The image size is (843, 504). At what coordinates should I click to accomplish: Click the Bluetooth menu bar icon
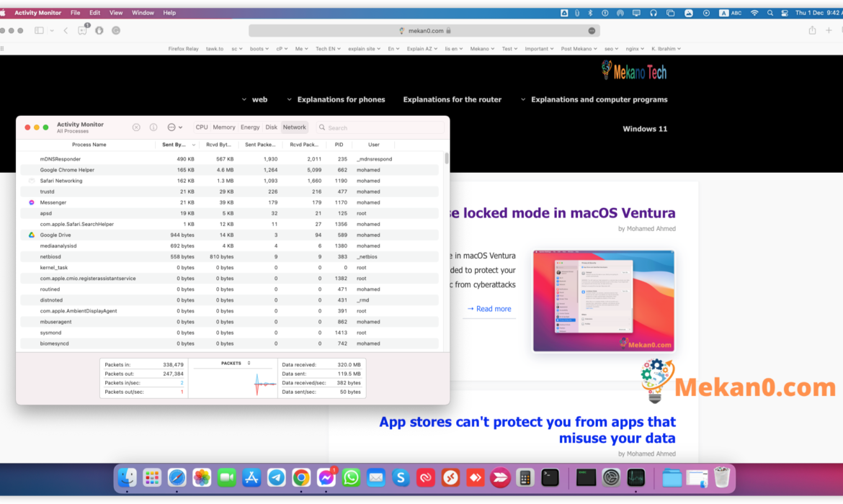click(590, 13)
